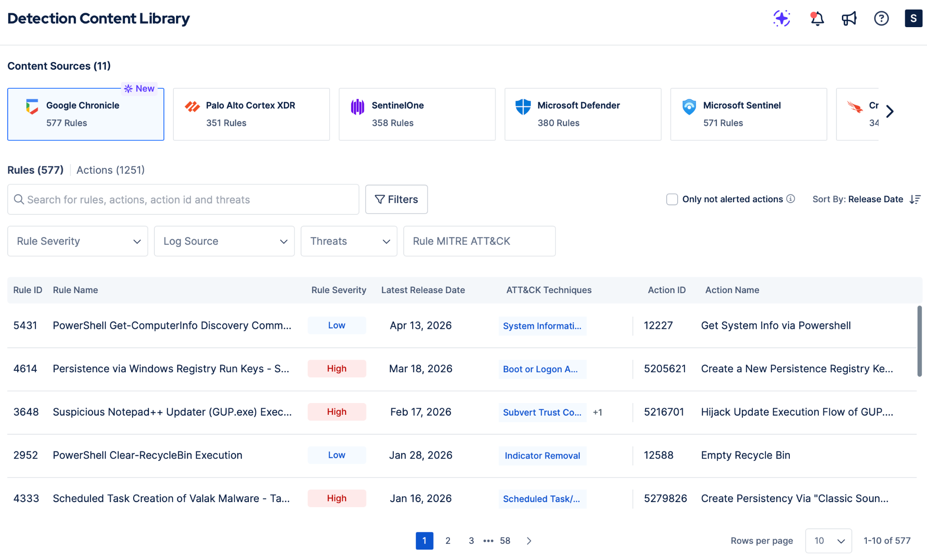Click the System Informati... technique tag

click(x=542, y=326)
